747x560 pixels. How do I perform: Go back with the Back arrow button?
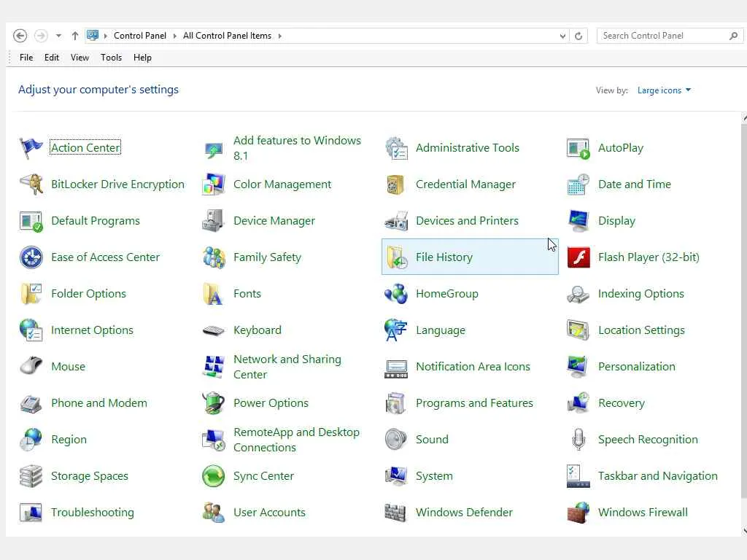pyautogui.click(x=20, y=36)
